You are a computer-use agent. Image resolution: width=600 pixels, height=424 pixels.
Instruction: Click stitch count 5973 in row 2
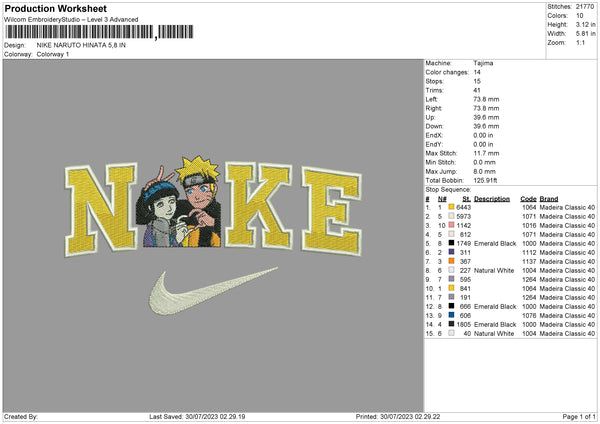click(x=463, y=216)
